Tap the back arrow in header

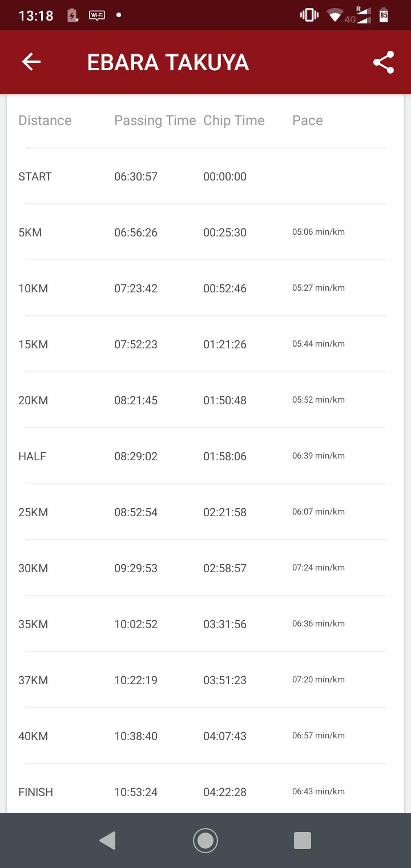31,62
